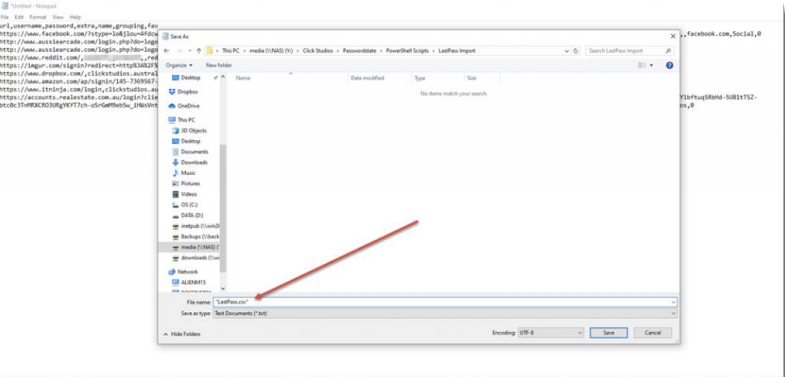Open the Save as type dropdown
Image resolution: width=785 pixels, height=377 pixels.
[445, 313]
